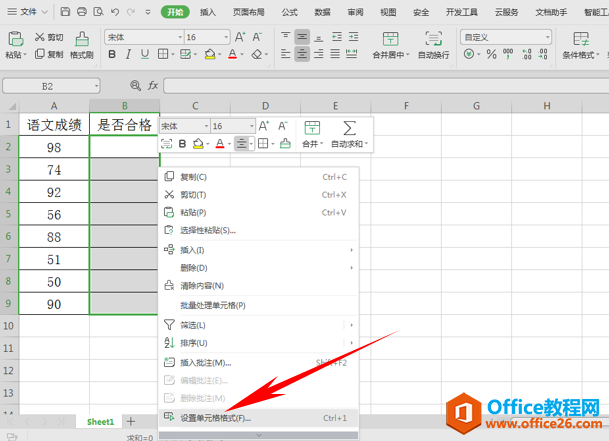The width and height of the screenshot is (609, 441).
Task: Click the Undo arrow icon
Action: tap(115, 12)
